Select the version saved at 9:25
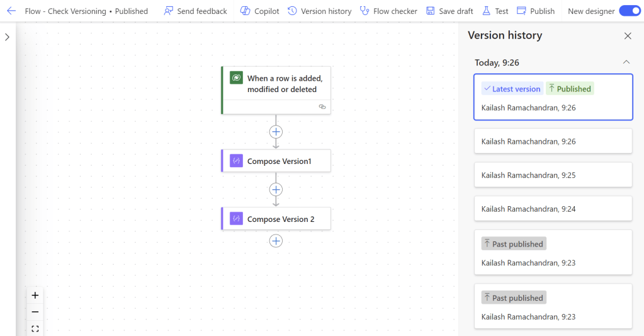This screenshot has width=644, height=336. tap(553, 175)
